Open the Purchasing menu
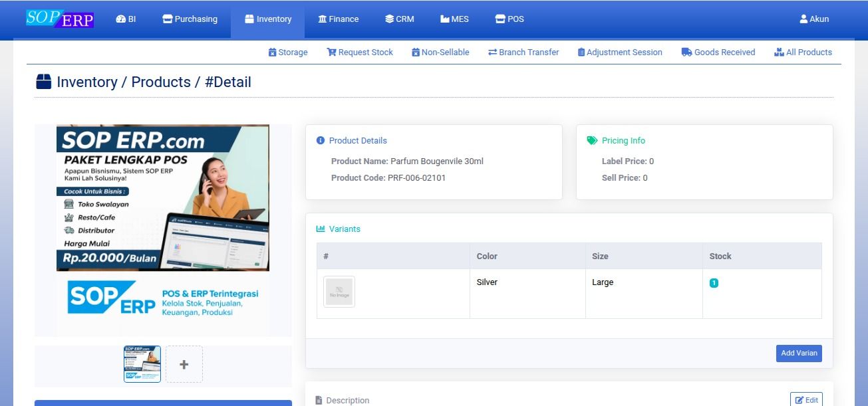The width and height of the screenshot is (868, 406). [190, 19]
